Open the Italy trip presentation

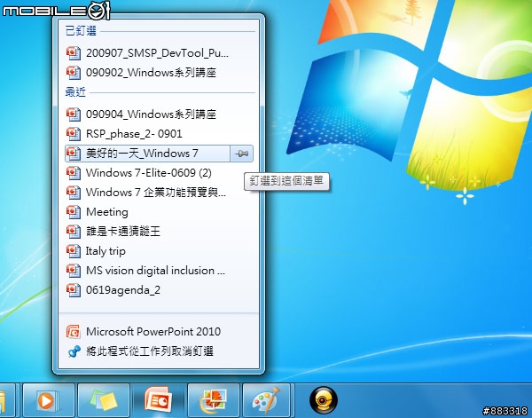pos(159,251)
